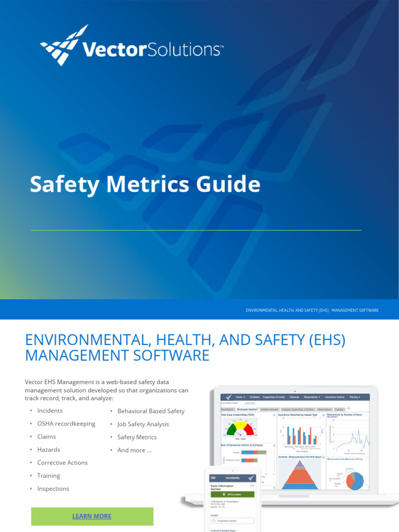Screen dimensions: 399x532
Task: Click the 'Corrective Actions' bullet item
Action: pos(62,463)
